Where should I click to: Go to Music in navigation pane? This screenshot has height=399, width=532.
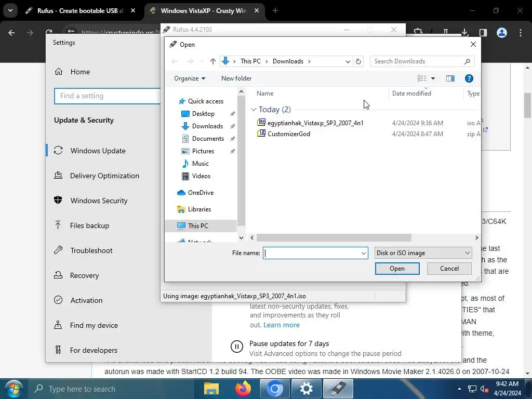[200, 164]
